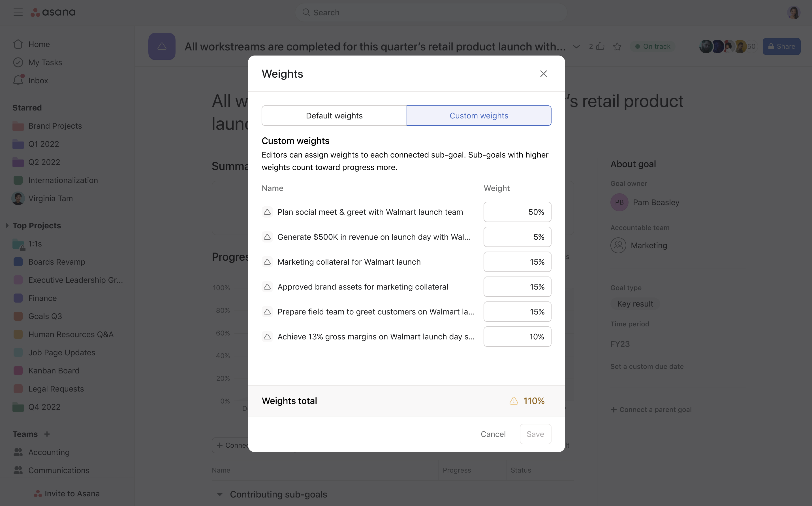Open the On track status pill
812x506 pixels.
point(653,46)
